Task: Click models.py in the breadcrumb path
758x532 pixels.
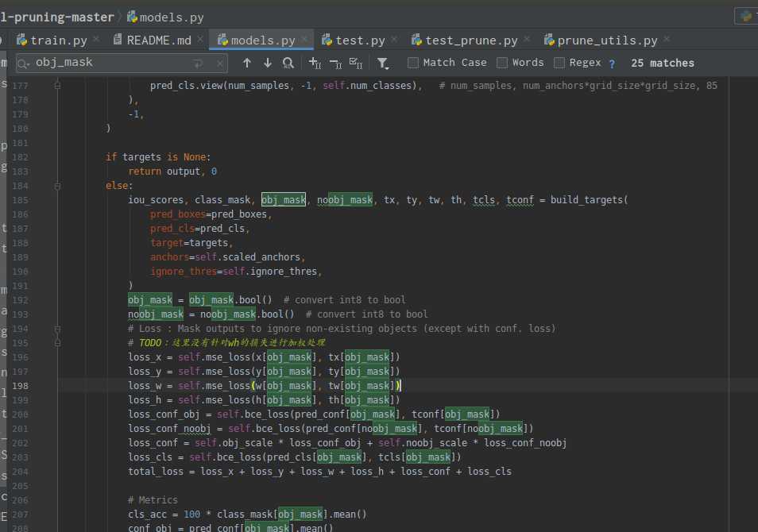Action: coord(165,17)
